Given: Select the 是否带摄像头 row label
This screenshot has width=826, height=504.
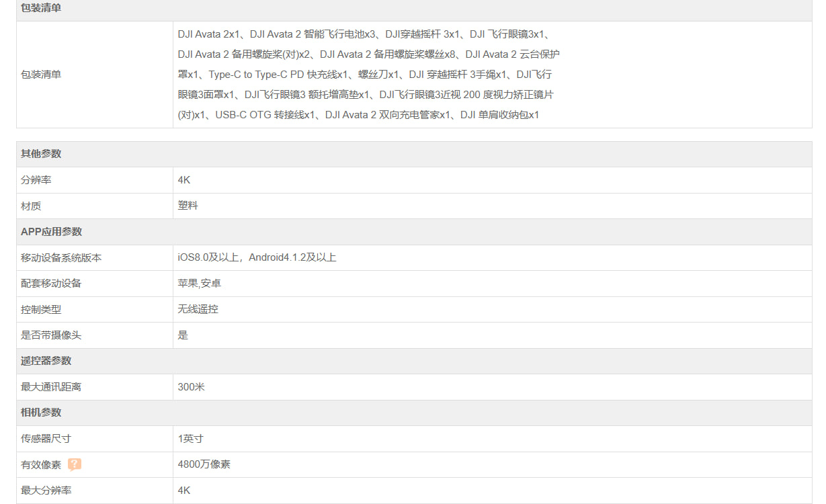Looking at the screenshot, I should (x=51, y=335).
